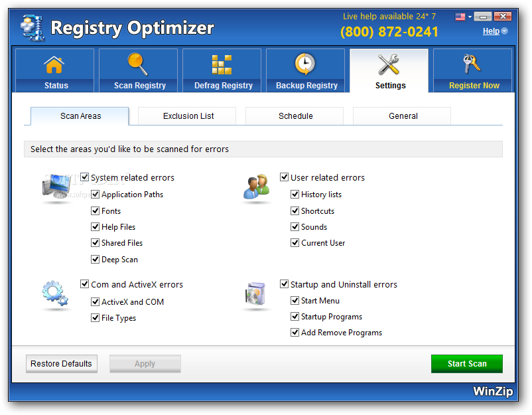The image size is (532, 415).
Task: Open the Defrag Registry tab label
Action: point(224,86)
